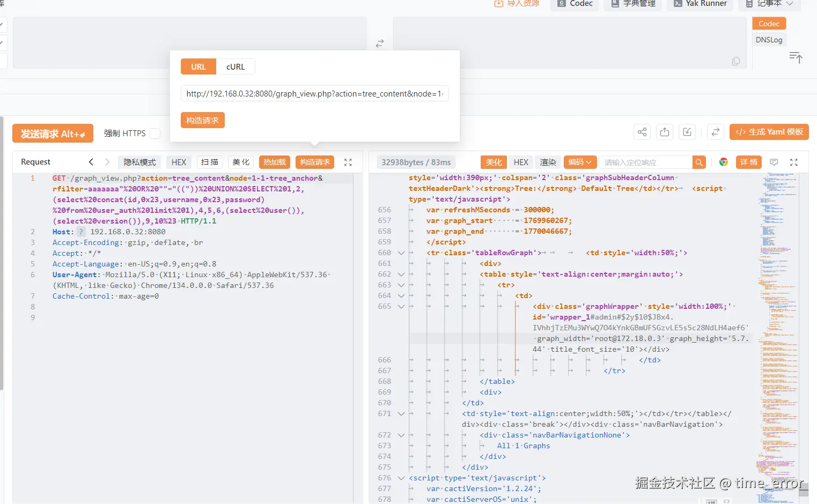The height and width of the screenshot is (504, 817).
Task: Click the export upload icon button
Action: [665, 132]
